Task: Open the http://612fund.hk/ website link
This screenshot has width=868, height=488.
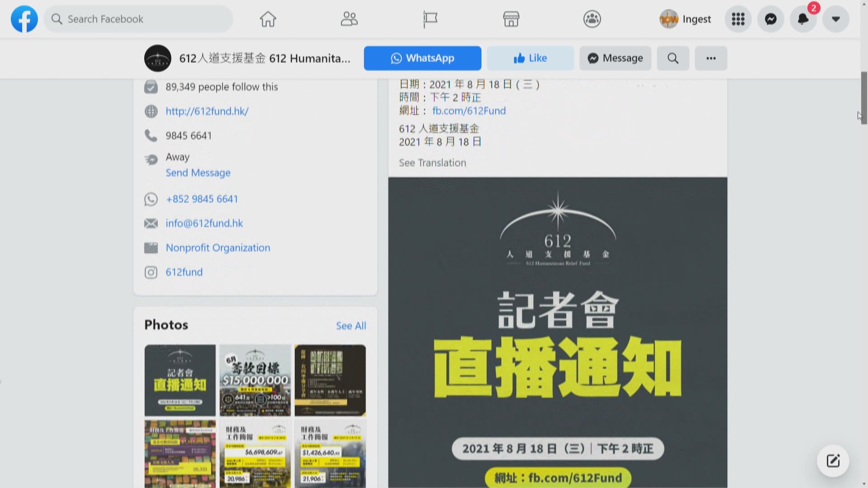Action: coord(207,111)
